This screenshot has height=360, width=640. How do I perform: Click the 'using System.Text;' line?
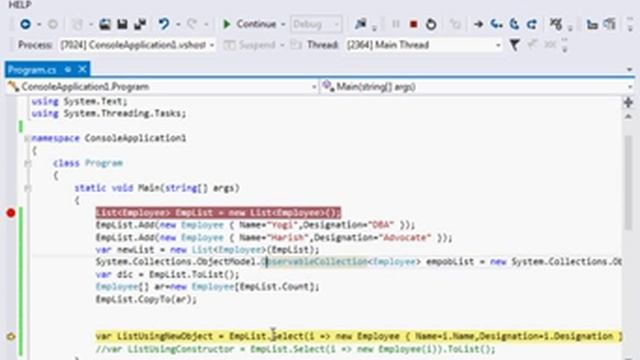[79, 101]
